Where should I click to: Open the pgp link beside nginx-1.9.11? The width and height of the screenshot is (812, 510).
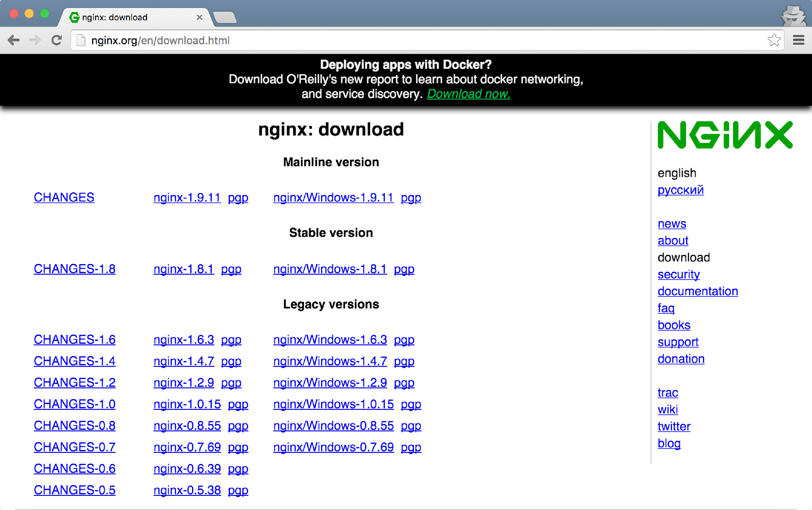pos(238,198)
